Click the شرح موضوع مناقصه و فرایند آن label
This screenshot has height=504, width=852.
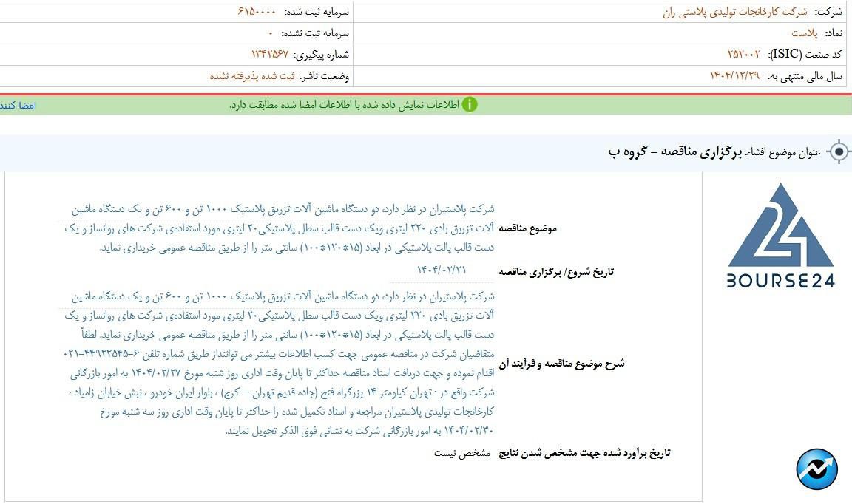pyautogui.click(x=562, y=364)
